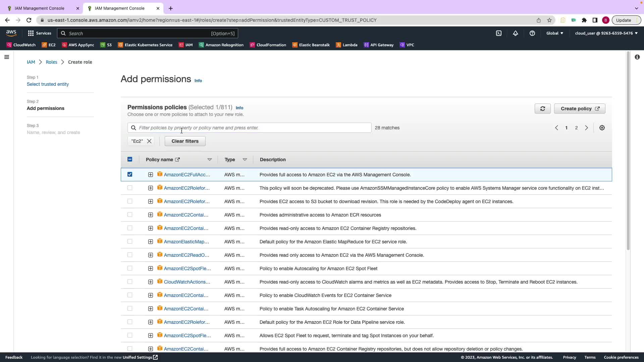644x362 pixels.
Task: Expand the AmazonEC2FullAccess policy details
Action: click(x=151, y=175)
